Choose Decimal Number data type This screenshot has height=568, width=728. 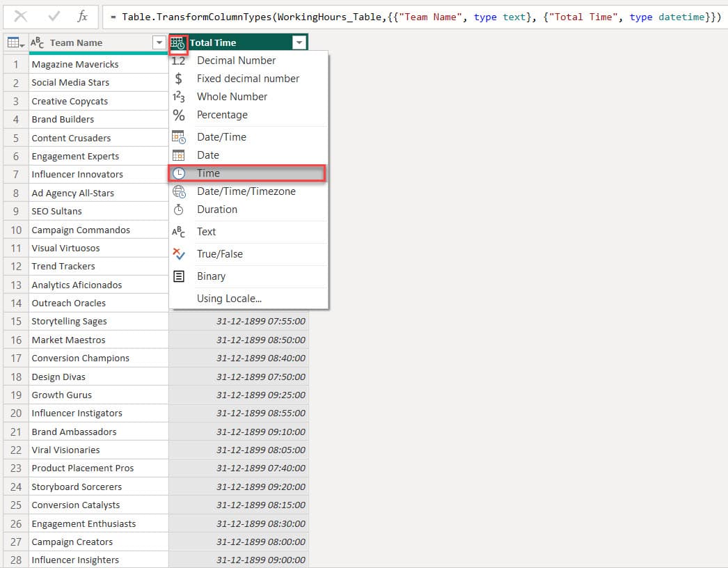coord(249,61)
